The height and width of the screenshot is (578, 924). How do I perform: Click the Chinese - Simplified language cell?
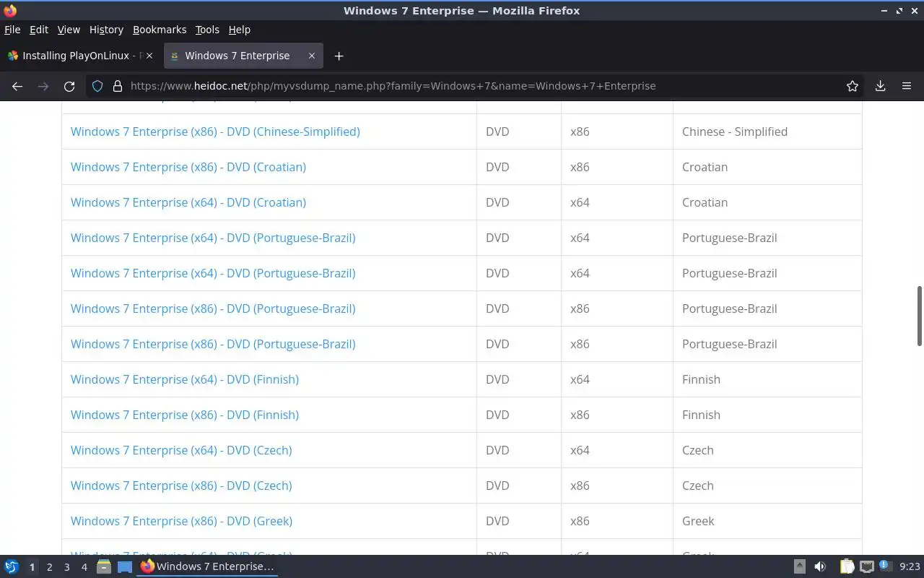pos(767,131)
